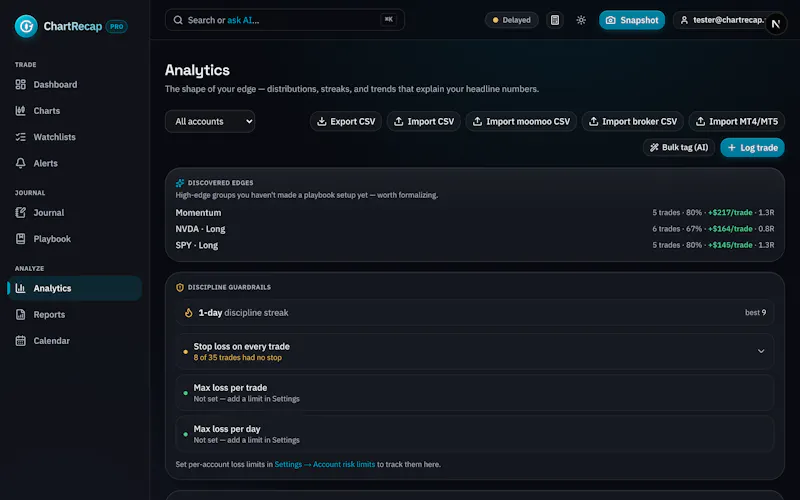Select the SPY · Long edge row

[474, 245]
